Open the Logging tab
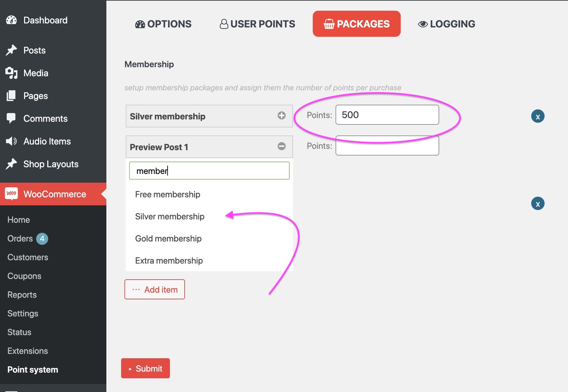Viewport: 568px width, 392px height. click(447, 24)
